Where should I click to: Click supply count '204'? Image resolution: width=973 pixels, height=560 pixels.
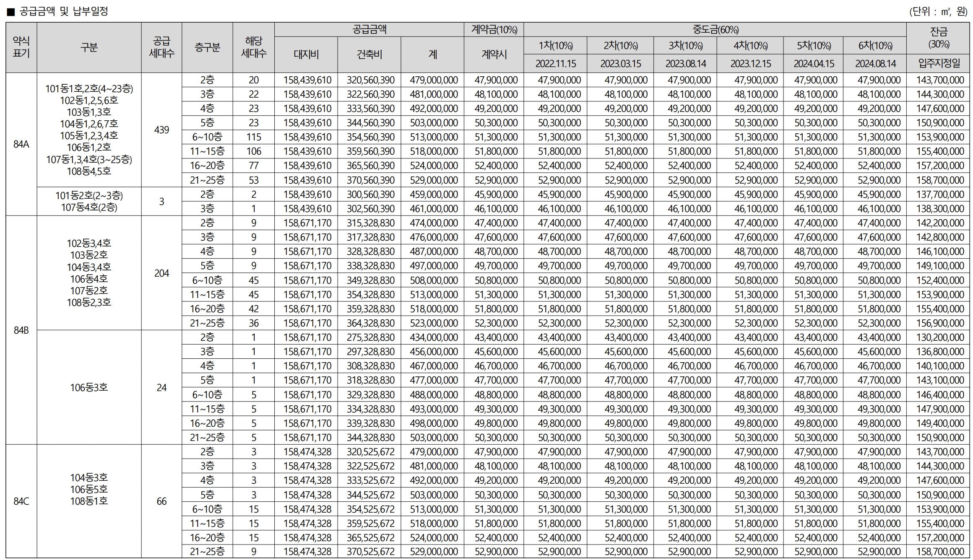click(161, 273)
